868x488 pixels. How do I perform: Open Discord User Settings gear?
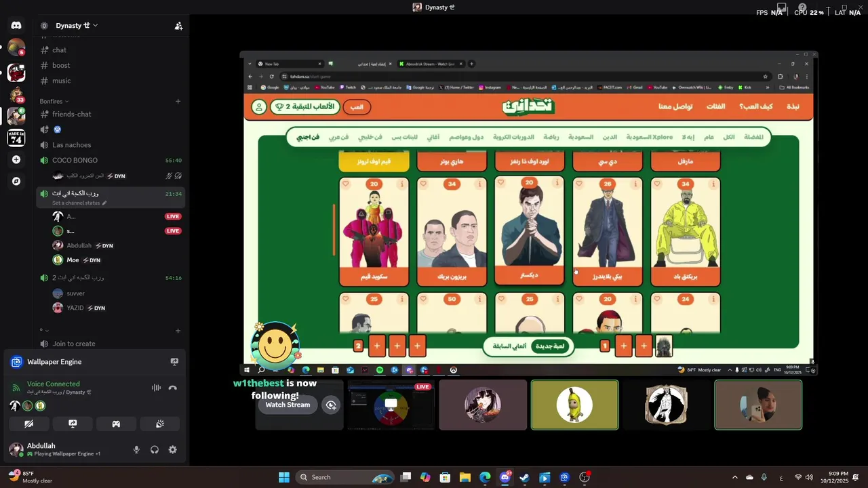(x=173, y=449)
